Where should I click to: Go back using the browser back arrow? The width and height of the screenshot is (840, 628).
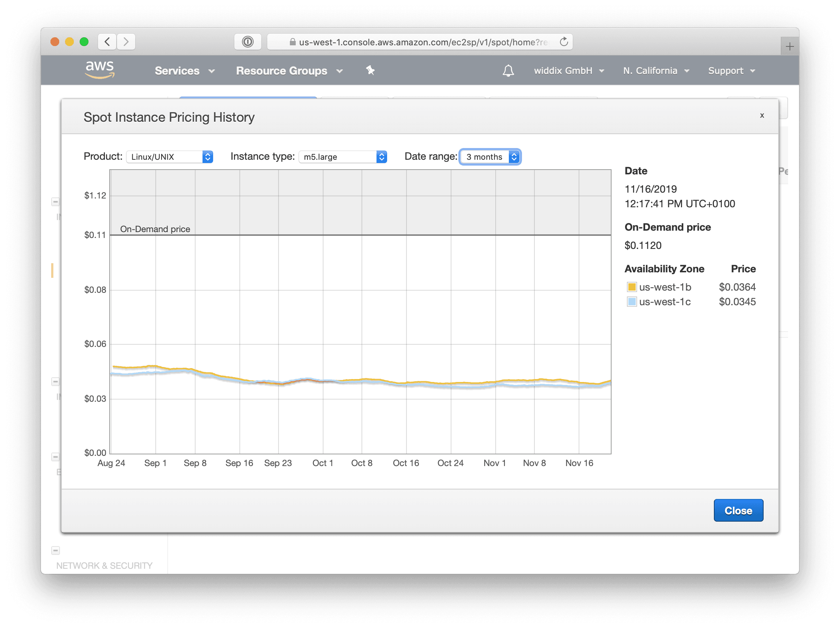(x=107, y=42)
